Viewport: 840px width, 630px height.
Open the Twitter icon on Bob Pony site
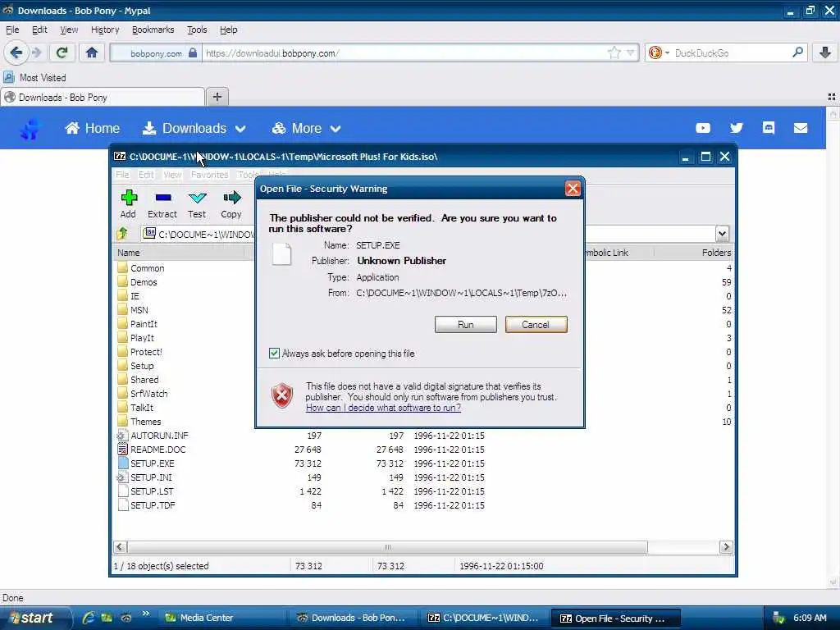coord(737,128)
